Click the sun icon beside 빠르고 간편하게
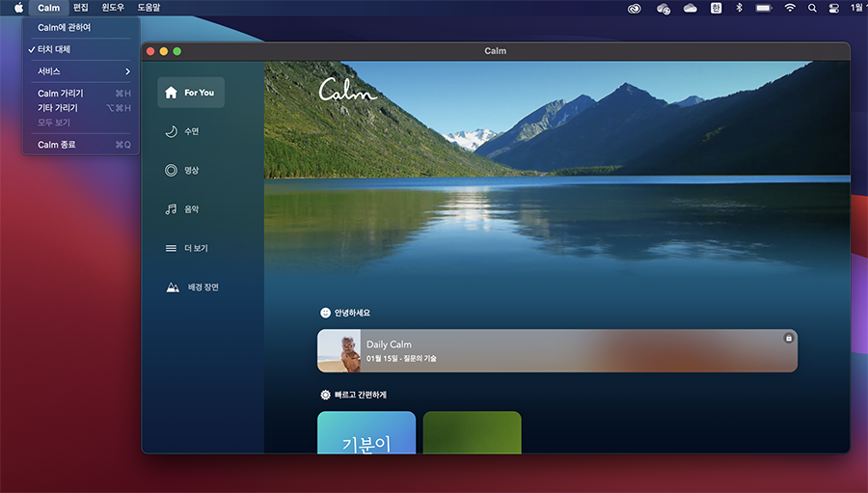The height and width of the screenshot is (493, 868). pos(326,395)
